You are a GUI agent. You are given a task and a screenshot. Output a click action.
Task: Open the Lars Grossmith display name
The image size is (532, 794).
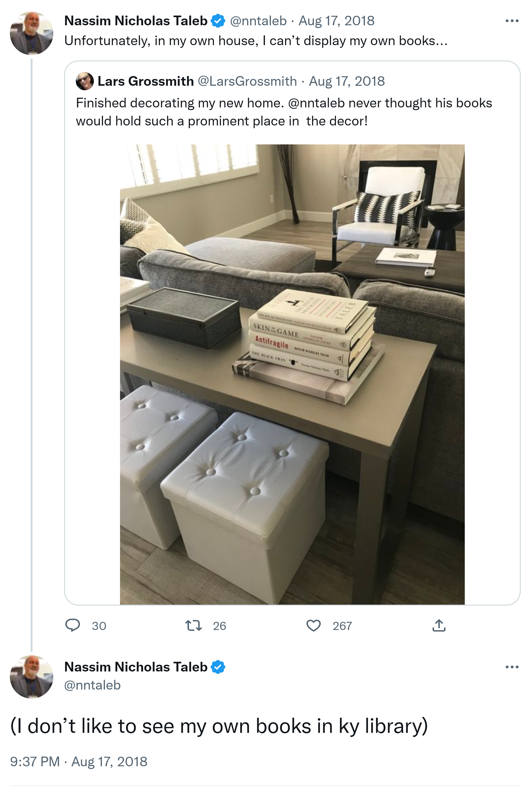pos(146,81)
